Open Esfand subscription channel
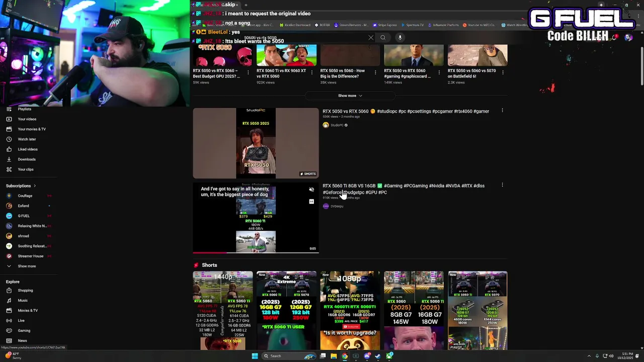 (x=24, y=206)
